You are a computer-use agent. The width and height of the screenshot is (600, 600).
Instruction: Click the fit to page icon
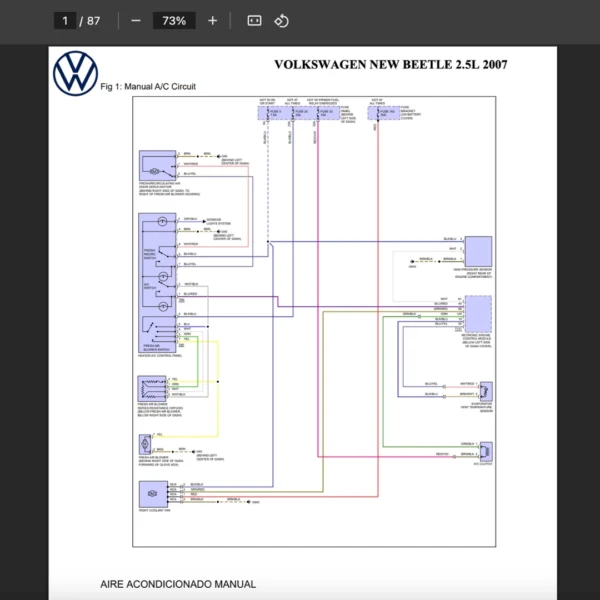(x=254, y=21)
